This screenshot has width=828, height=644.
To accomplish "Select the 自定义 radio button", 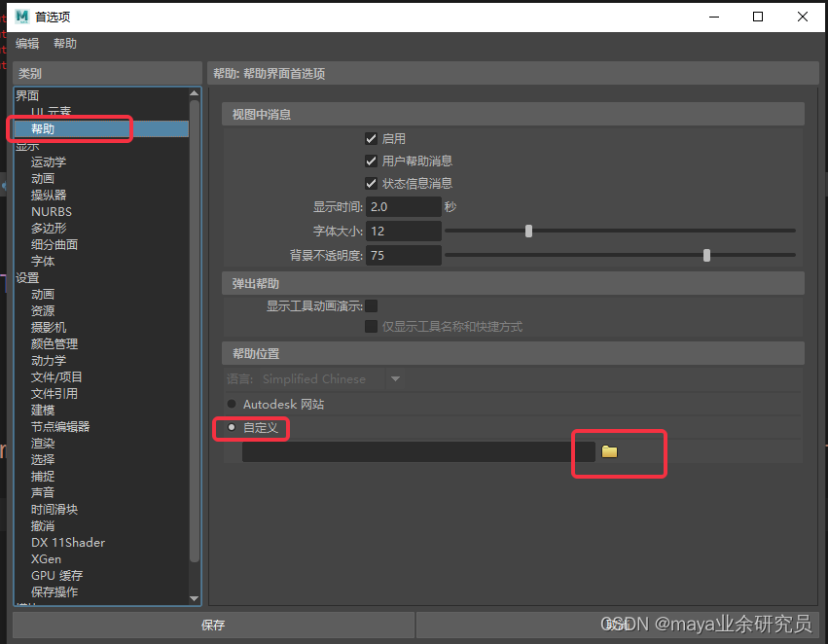I will 232,427.
